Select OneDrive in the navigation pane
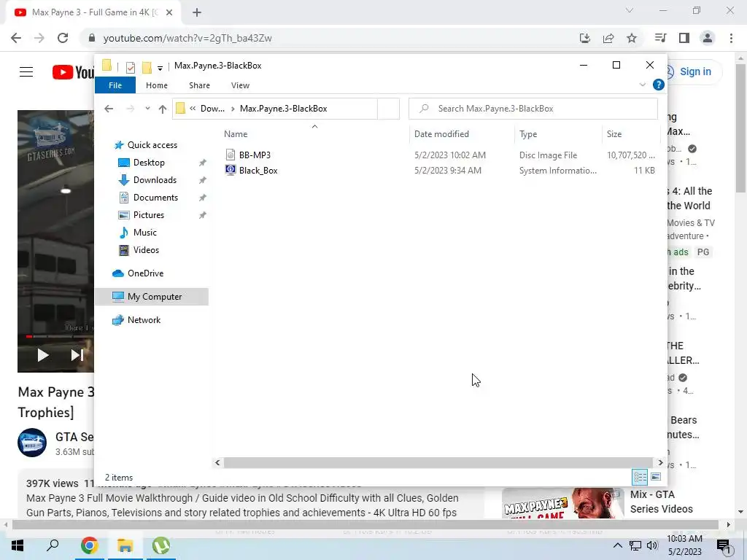 (x=145, y=273)
